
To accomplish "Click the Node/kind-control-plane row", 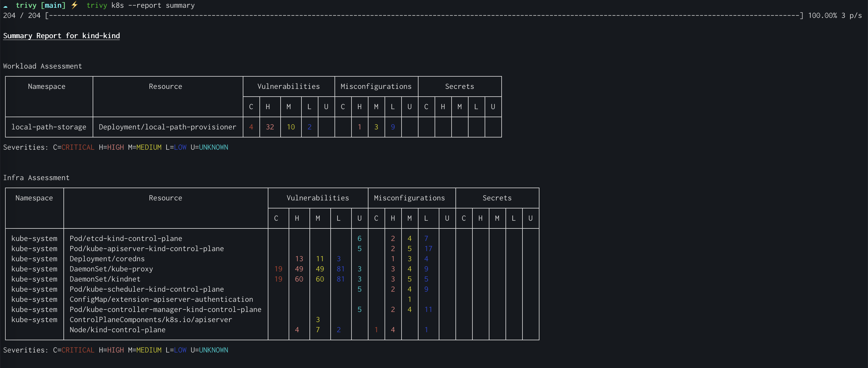I will tap(117, 330).
